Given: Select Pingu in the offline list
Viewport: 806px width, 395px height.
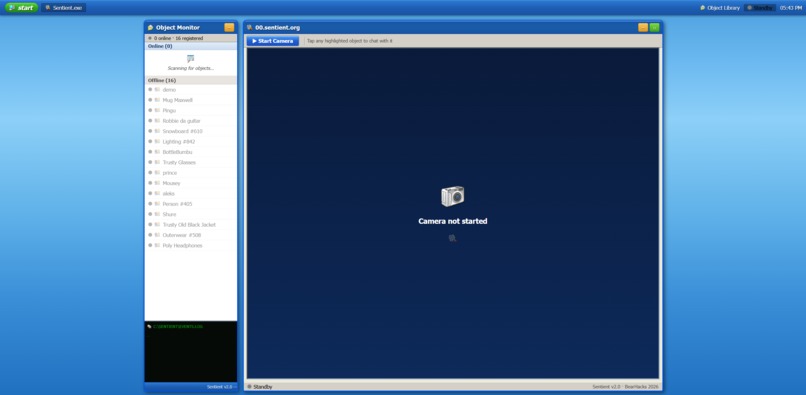Looking at the screenshot, I should point(191,111).
